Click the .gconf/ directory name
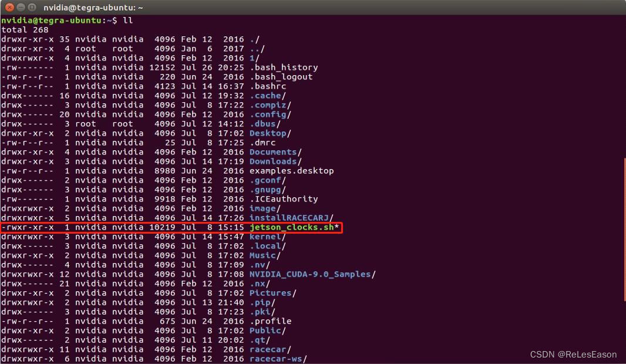 pyautogui.click(x=268, y=180)
